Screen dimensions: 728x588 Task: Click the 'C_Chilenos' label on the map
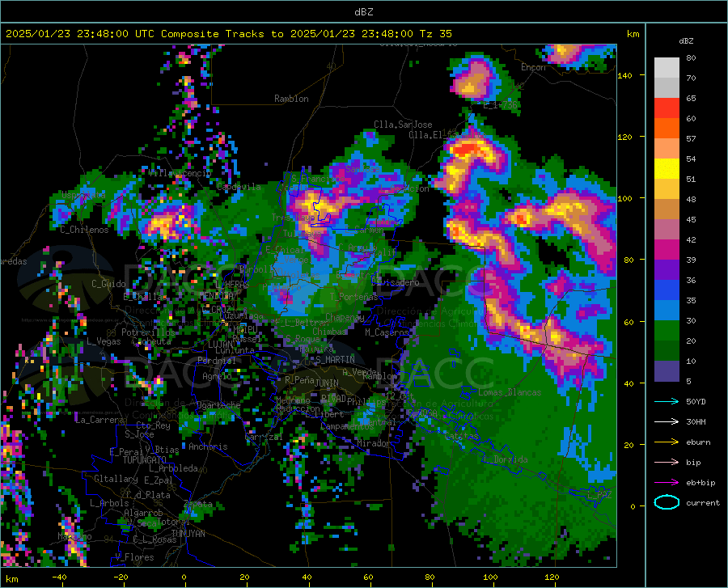84,230
